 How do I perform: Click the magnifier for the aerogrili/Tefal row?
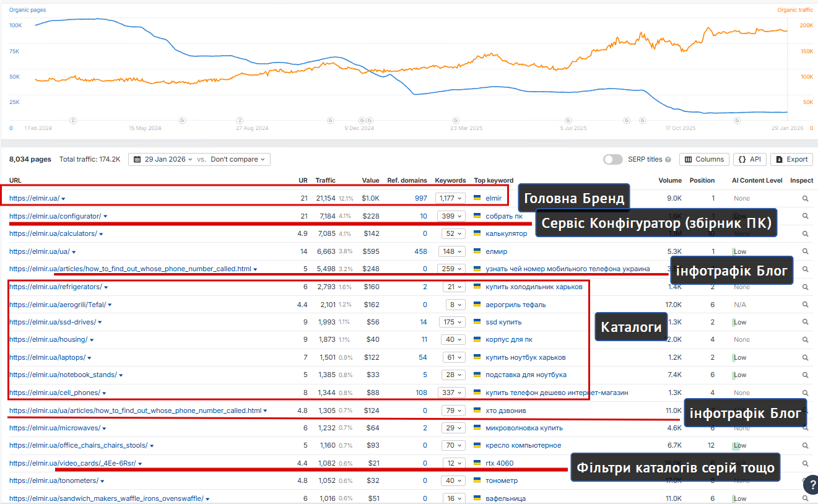click(x=805, y=305)
